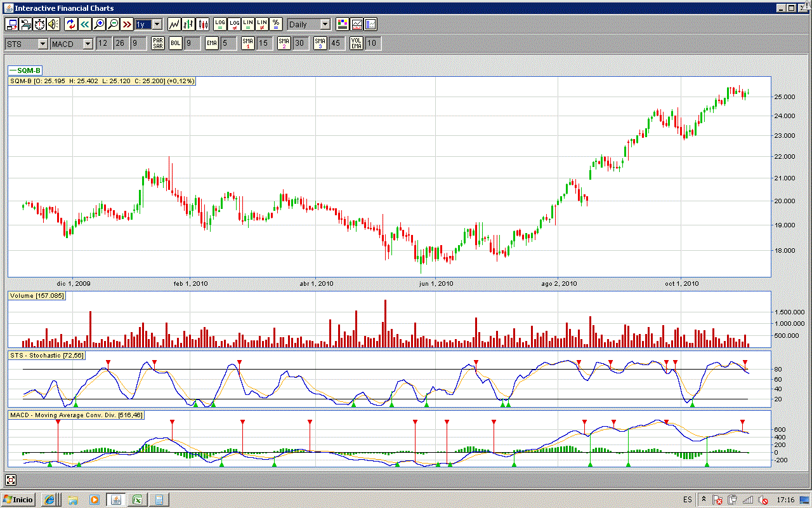Select the OHLC bar chart style
Image resolution: width=812 pixels, height=508 pixels.
pos(188,24)
